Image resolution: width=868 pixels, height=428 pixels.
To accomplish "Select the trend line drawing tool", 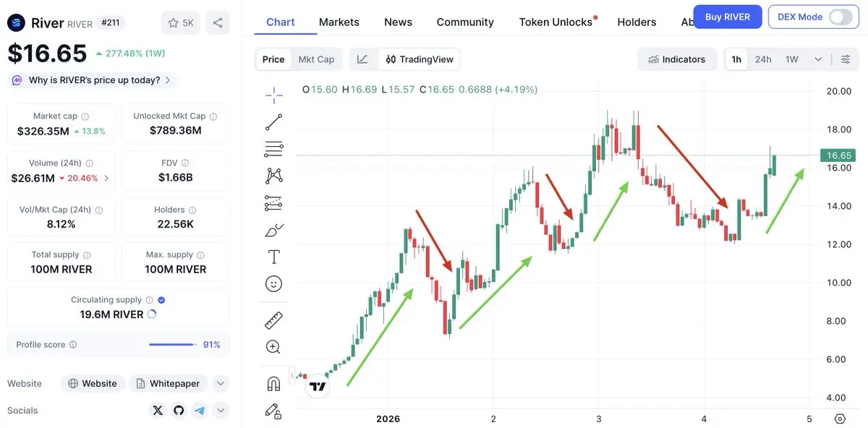I will pyautogui.click(x=274, y=122).
